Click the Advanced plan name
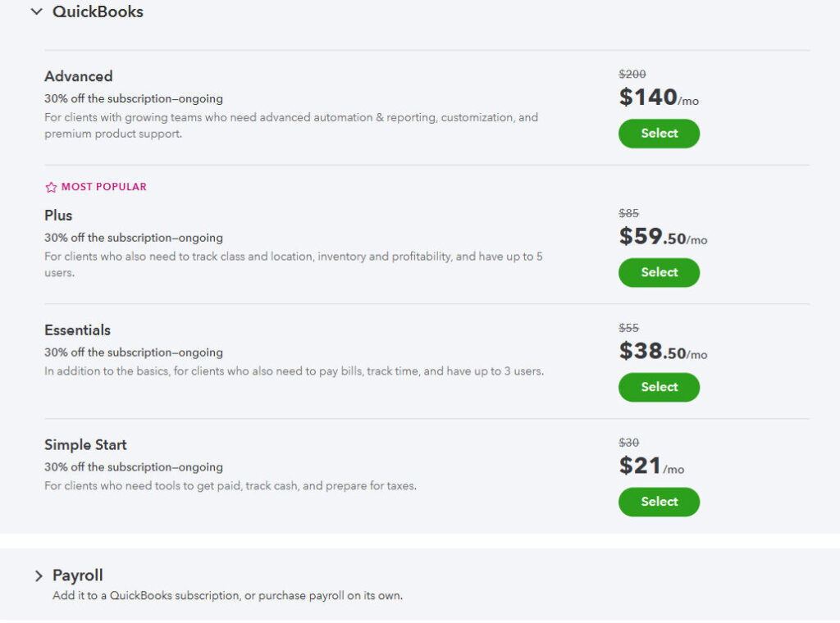Viewport: 840px width, 623px height. [x=79, y=76]
